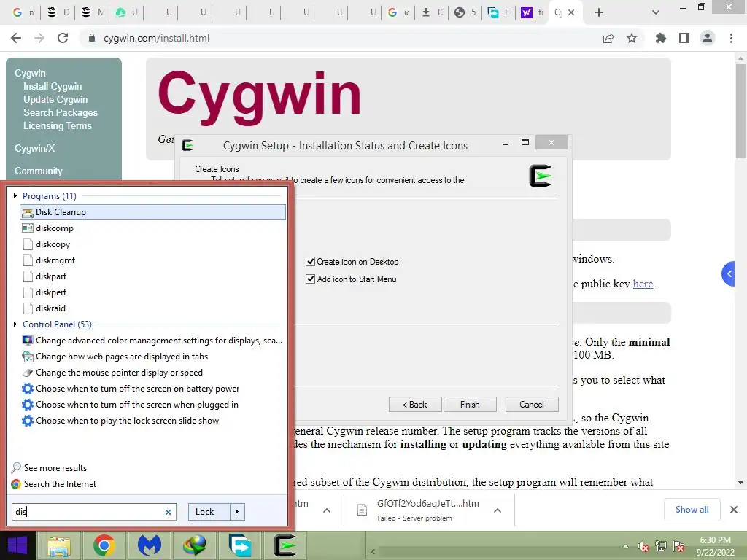Close the downloads bar
Image resolution: width=747 pixels, height=560 pixels.
734,510
